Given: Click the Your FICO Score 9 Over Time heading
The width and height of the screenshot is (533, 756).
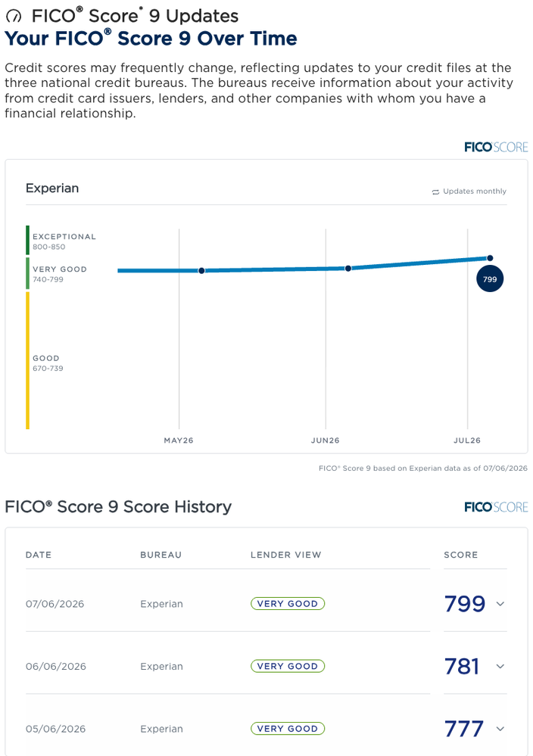Looking at the screenshot, I should [151, 39].
